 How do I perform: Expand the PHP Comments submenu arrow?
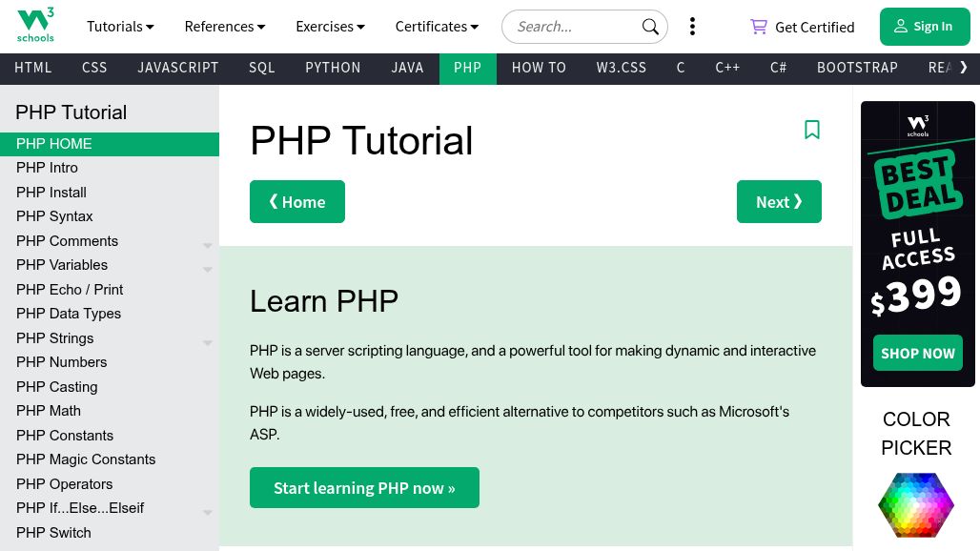[207, 246]
